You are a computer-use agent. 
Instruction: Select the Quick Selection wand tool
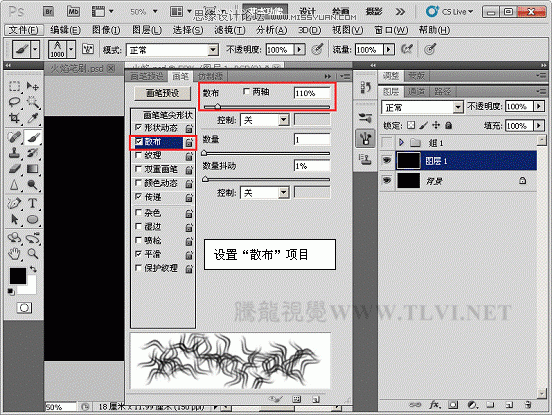pos(33,102)
